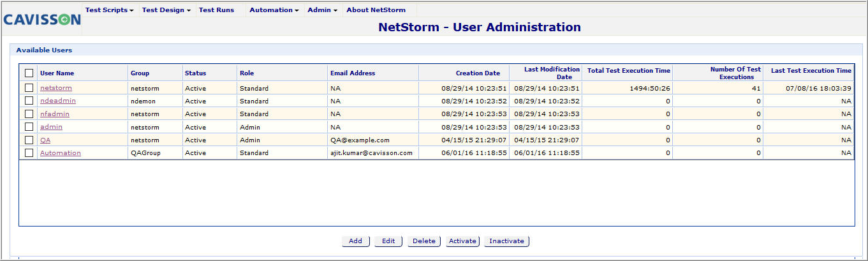Check the admin user checkbox
The width and height of the screenshot is (868, 261).
(x=29, y=127)
